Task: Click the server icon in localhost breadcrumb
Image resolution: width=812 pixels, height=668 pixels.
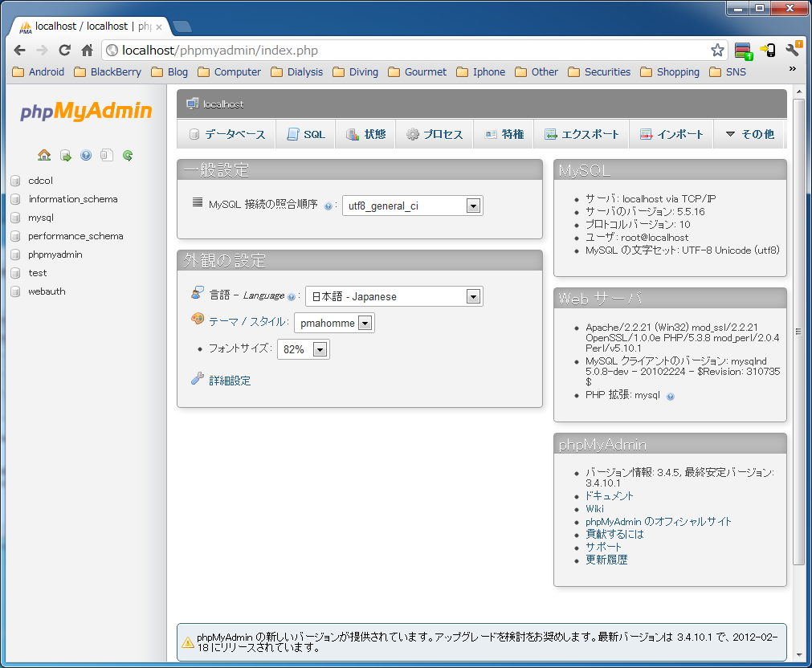Action: 193,104
